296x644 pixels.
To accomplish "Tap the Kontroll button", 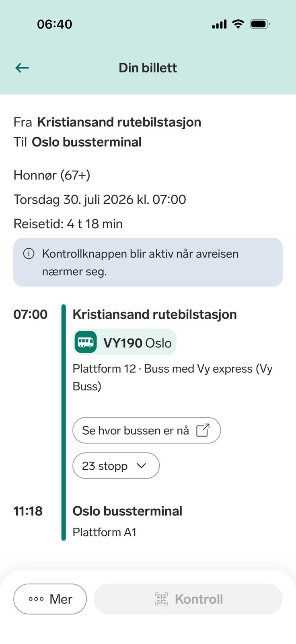I will [x=188, y=599].
